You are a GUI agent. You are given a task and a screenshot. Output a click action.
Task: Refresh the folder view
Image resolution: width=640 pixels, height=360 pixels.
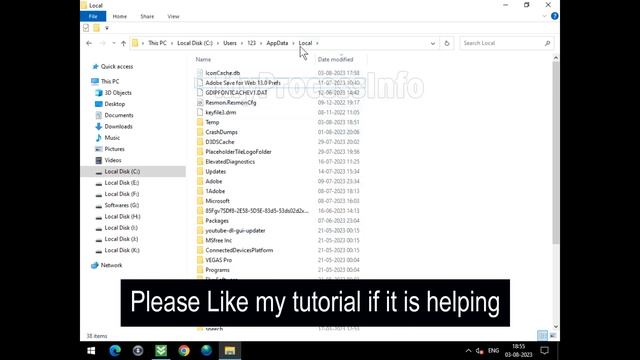point(447,43)
